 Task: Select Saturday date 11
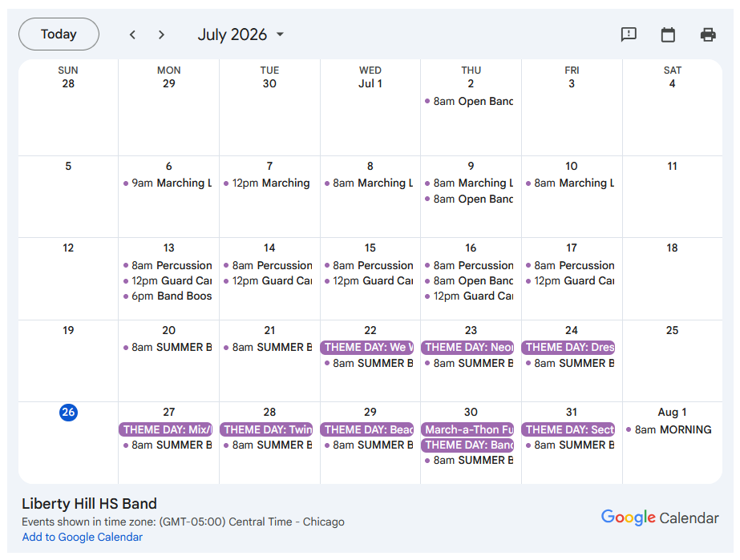[x=672, y=166]
